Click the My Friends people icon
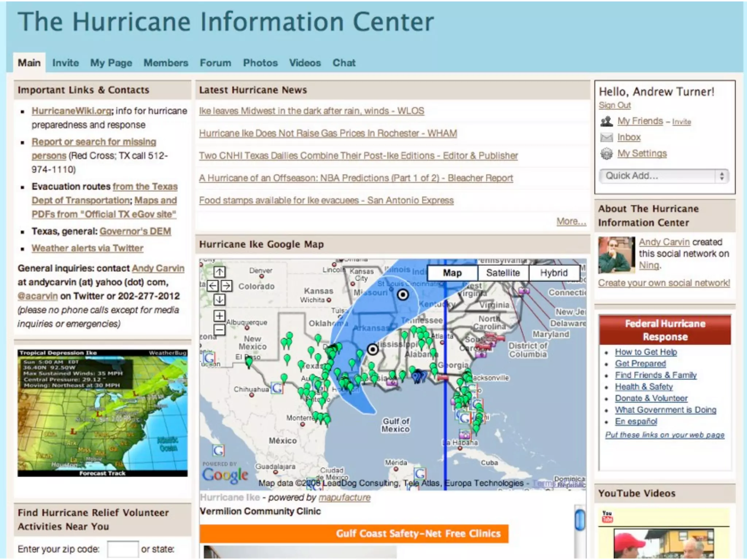This screenshot has width=747, height=560. point(607,121)
